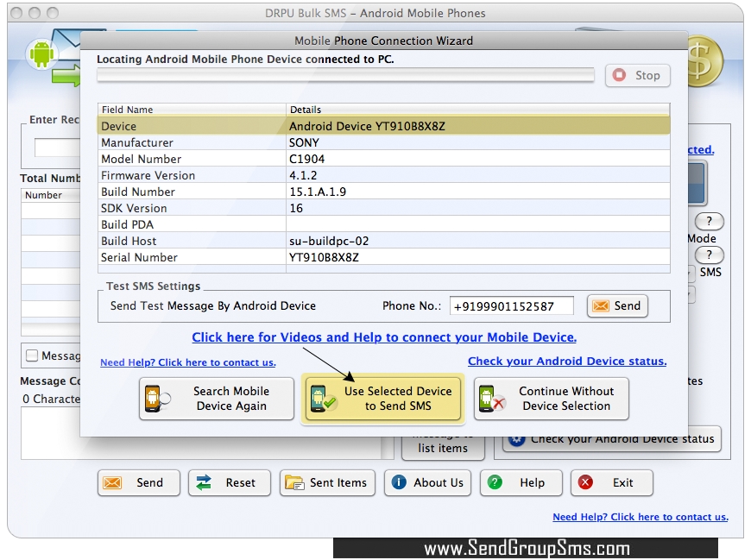Open Videos and Help connect link
Image resolution: width=751 pixels, height=560 pixels.
(x=384, y=337)
